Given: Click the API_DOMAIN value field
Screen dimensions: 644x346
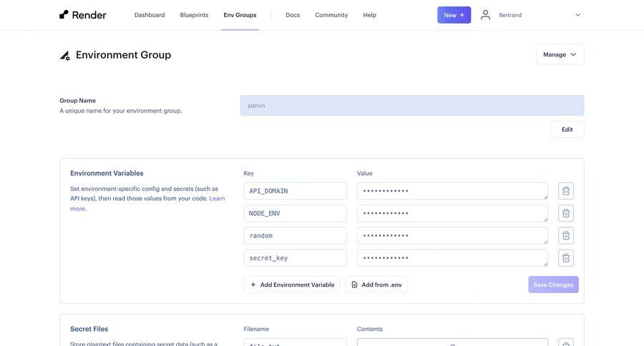Looking at the screenshot, I should (452, 191).
